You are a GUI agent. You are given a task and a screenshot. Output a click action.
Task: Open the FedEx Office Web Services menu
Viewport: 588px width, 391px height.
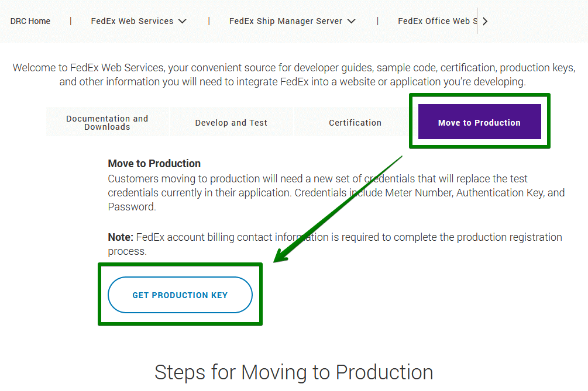436,21
